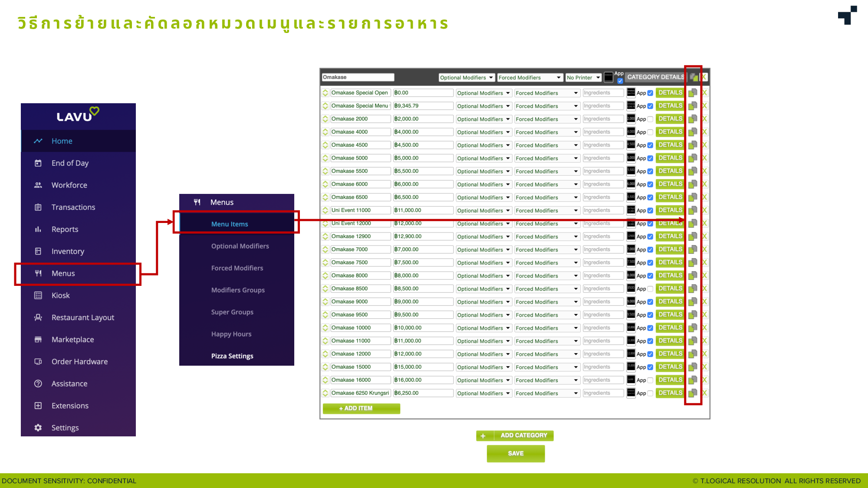Viewport: 868px width, 488px height.
Task: Click item image thumbnail for Omakase 6000
Action: point(631,184)
